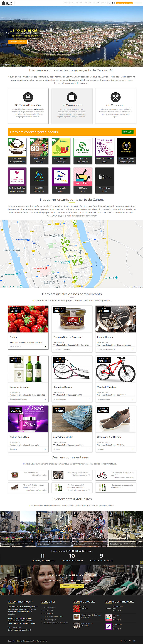Open the Les Parkings menu item

(88, 3)
